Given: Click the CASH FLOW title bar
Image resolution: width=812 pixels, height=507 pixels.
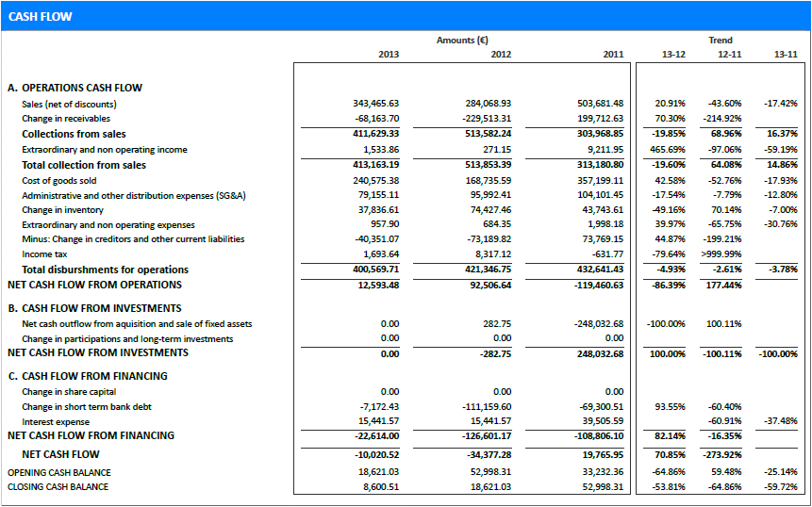Looking at the screenshot, I should click(x=406, y=16).
